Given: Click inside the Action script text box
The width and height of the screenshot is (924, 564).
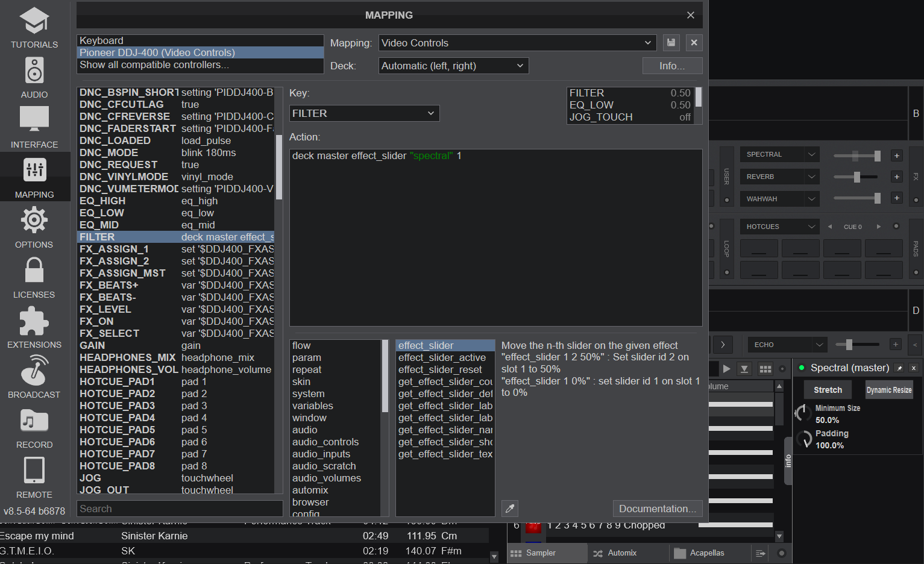Looking at the screenshot, I should [495, 237].
